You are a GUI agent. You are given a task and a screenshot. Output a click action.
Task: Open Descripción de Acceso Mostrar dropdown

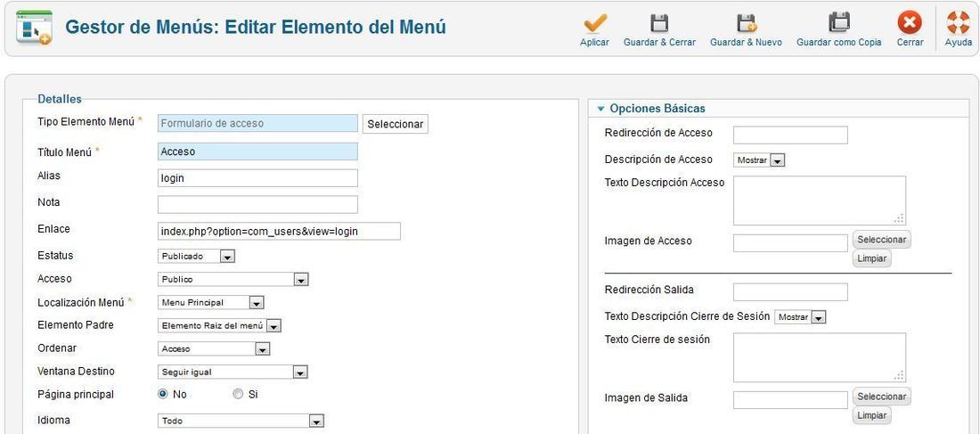(759, 160)
